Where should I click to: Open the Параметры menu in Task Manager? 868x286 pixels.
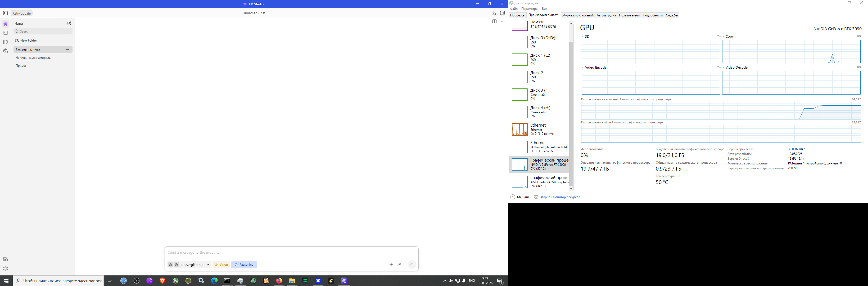530,9
